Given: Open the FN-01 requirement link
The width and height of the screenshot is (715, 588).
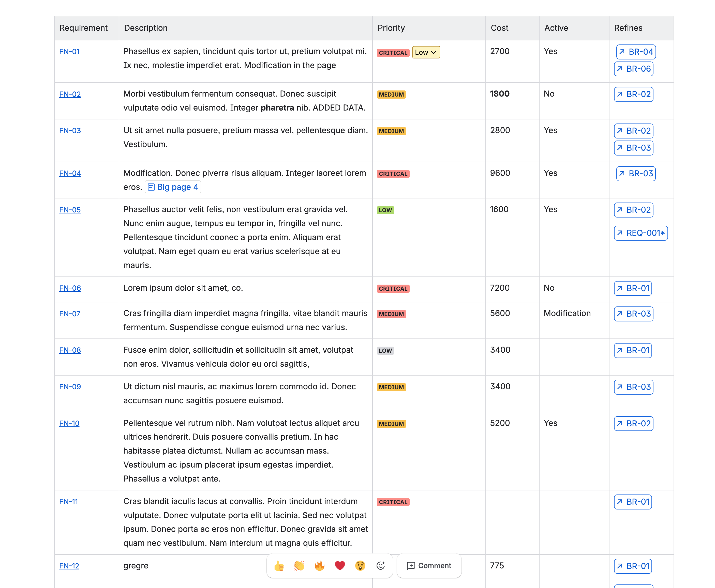Looking at the screenshot, I should (x=69, y=52).
